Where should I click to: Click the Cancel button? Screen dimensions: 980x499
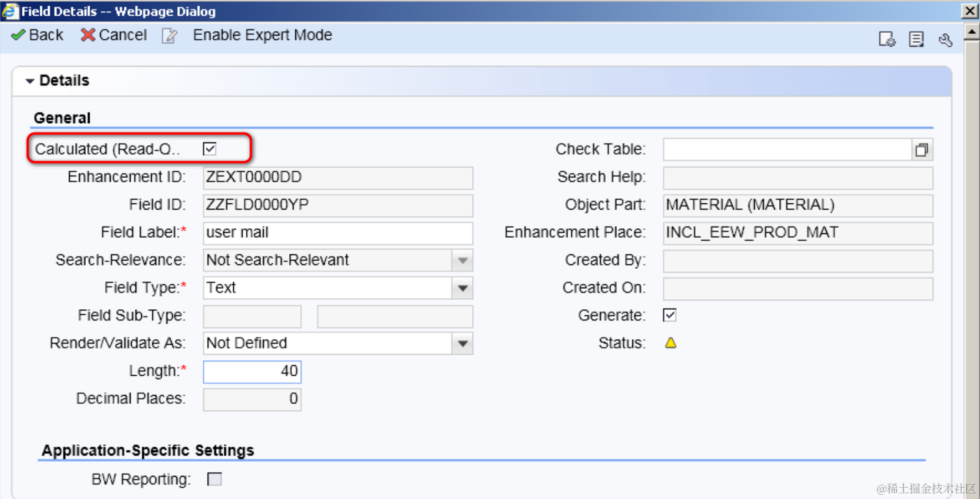[114, 35]
